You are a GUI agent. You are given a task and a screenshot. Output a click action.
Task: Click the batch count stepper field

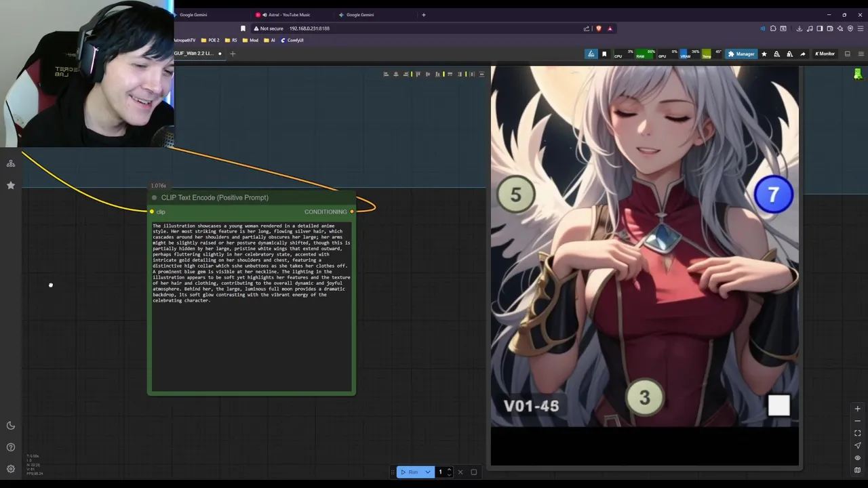click(x=444, y=472)
